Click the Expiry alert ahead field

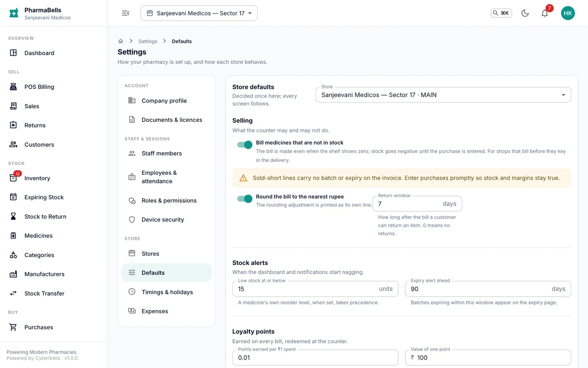point(488,289)
